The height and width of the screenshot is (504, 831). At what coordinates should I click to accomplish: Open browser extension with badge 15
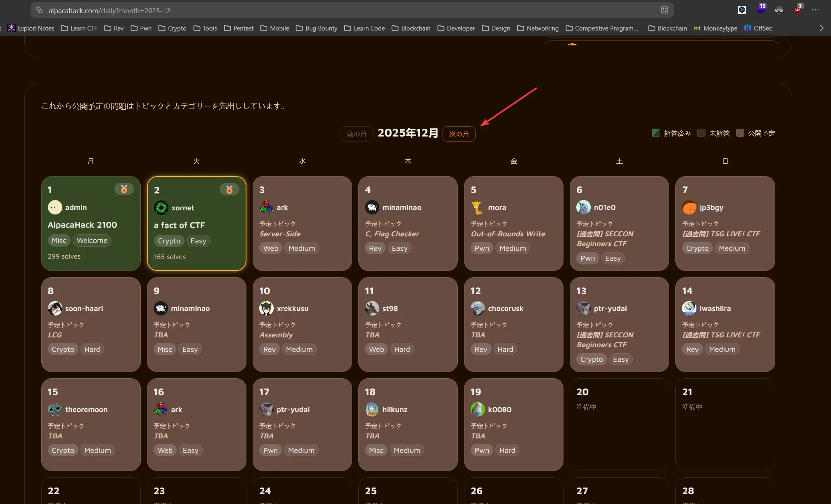[x=760, y=9]
